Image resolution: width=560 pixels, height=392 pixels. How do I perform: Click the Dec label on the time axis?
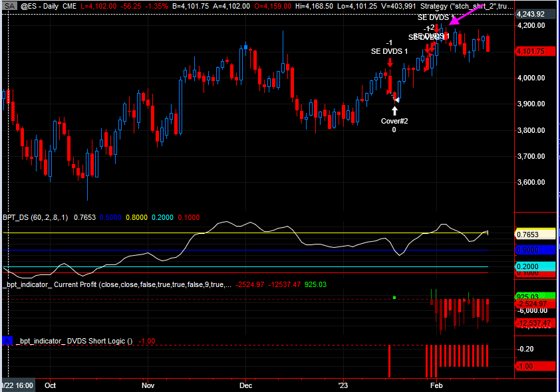tap(245, 385)
